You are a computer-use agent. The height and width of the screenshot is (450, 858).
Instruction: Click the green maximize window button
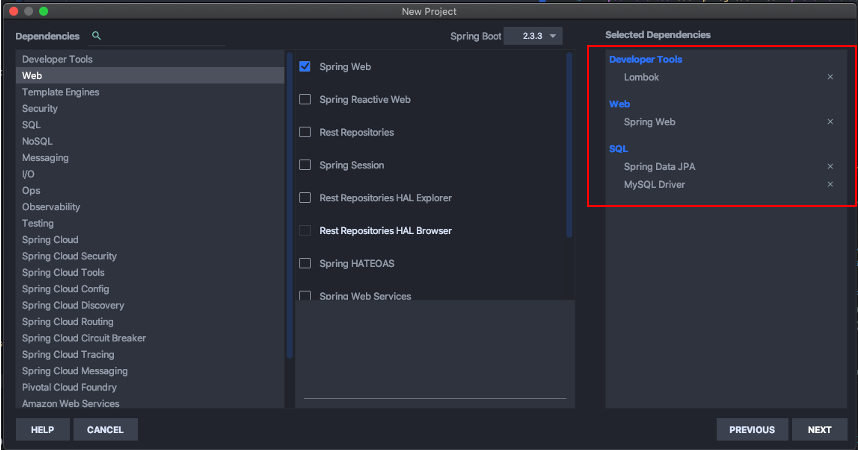[x=44, y=11]
